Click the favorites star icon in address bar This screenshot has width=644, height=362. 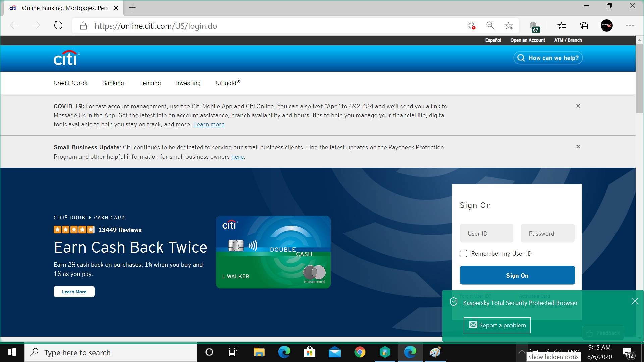point(508,25)
